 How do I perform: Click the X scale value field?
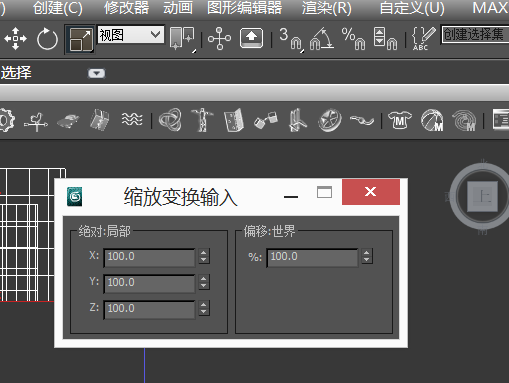(149, 257)
